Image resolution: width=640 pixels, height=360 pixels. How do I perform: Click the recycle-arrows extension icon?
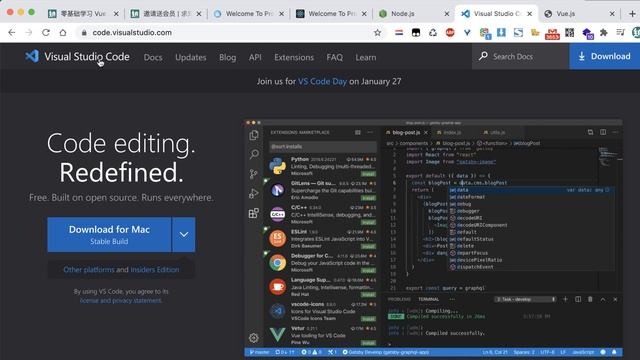point(433,33)
